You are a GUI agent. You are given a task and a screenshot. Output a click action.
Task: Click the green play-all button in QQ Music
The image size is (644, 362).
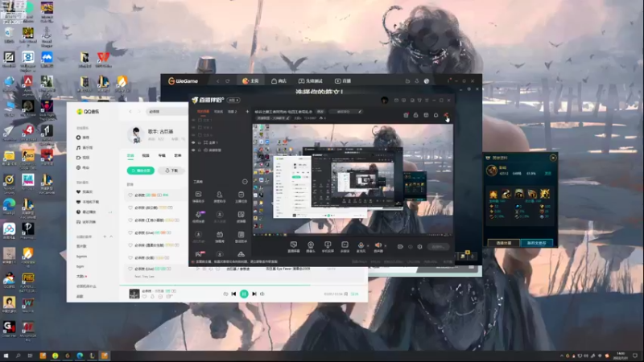pyautogui.click(x=141, y=171)
